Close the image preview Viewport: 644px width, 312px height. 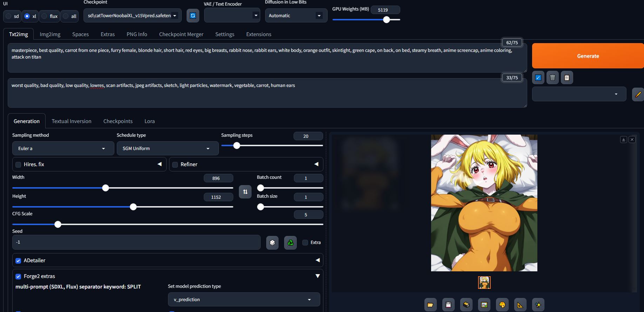tap(632, 140)
